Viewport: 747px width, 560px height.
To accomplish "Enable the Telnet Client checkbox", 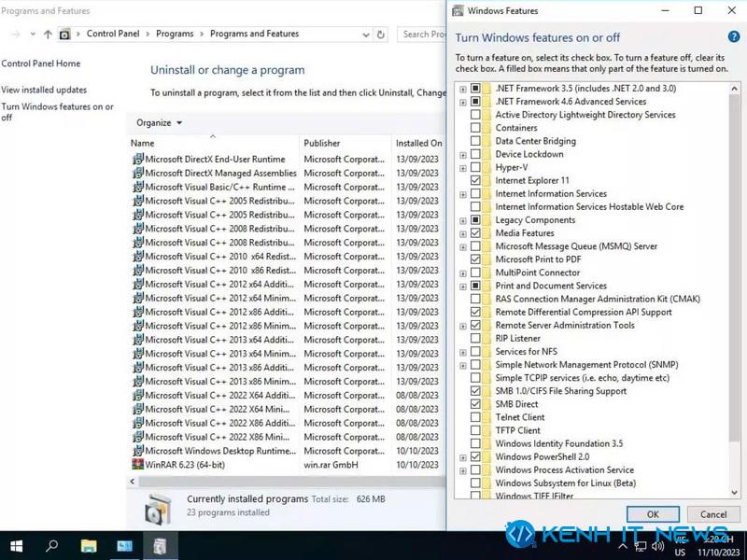I will pos(475,417).
